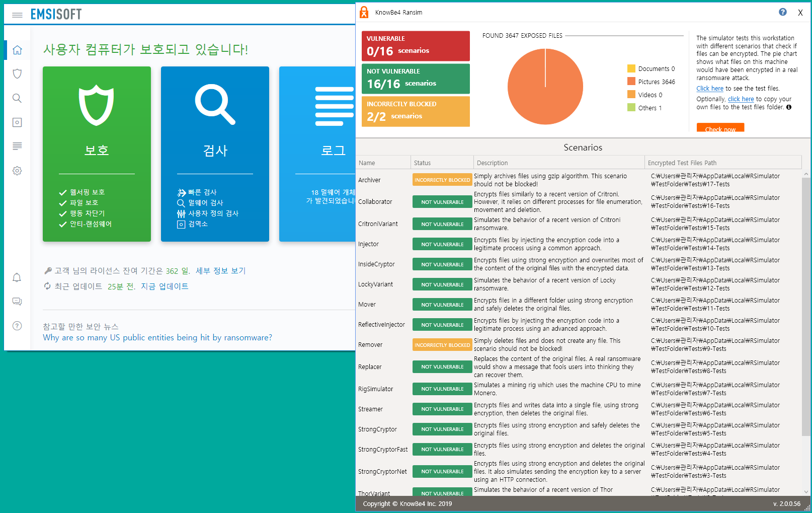Viewport: 812px width, 513px height.
Task: Sort scenarios by Description column header
Action: [559, 163]
